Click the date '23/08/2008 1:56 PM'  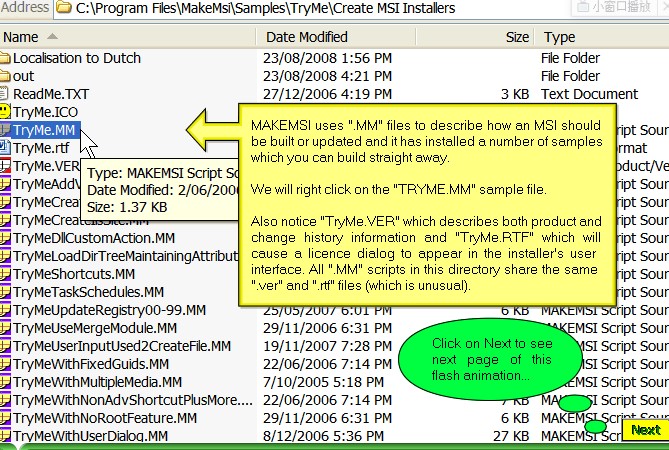327,58
